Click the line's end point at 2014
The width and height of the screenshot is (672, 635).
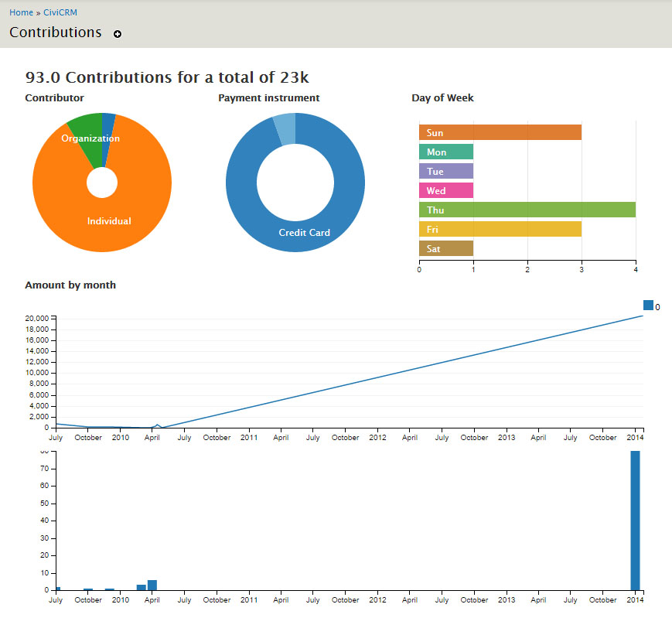642,316
